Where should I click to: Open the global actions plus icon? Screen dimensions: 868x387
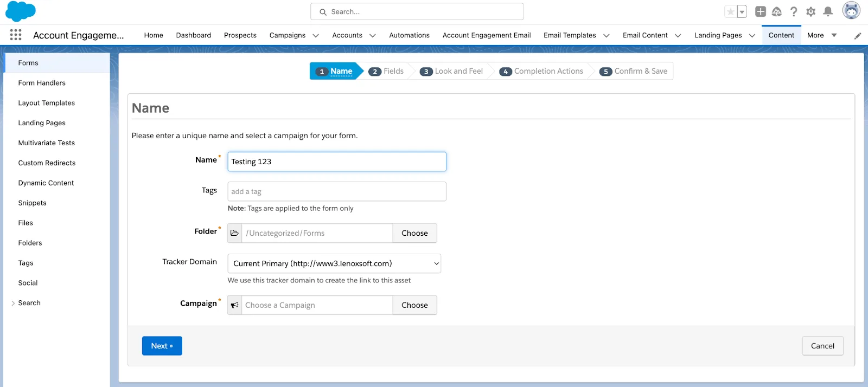(x=761, y=11)
